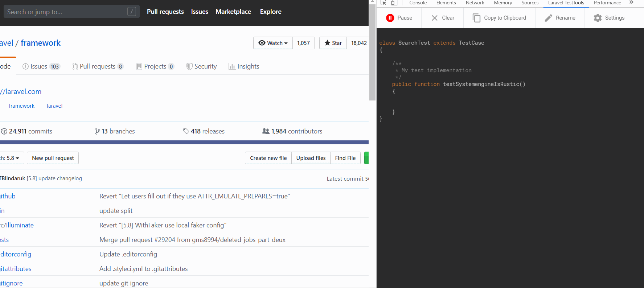Open the Watch dropdown
The image size is (644, 288).
[x=273, y=43]
